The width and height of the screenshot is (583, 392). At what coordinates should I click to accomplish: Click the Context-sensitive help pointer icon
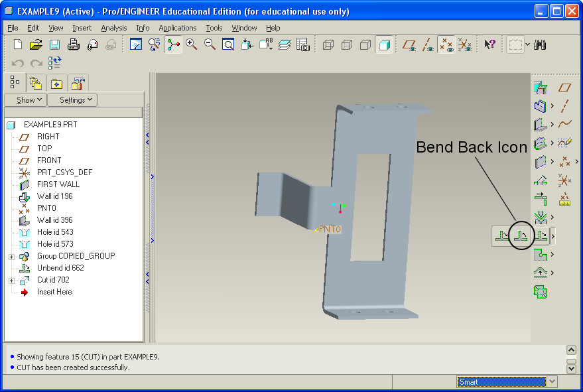point(489,45)
